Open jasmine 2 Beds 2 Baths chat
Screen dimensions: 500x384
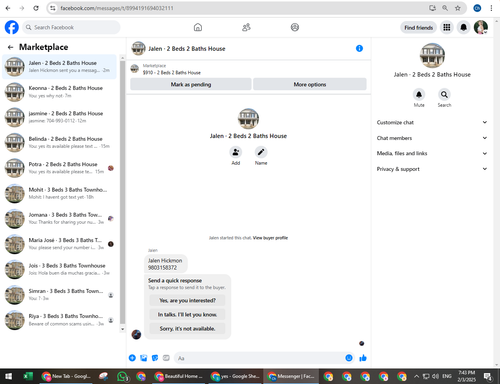click(x=59, y=117)
